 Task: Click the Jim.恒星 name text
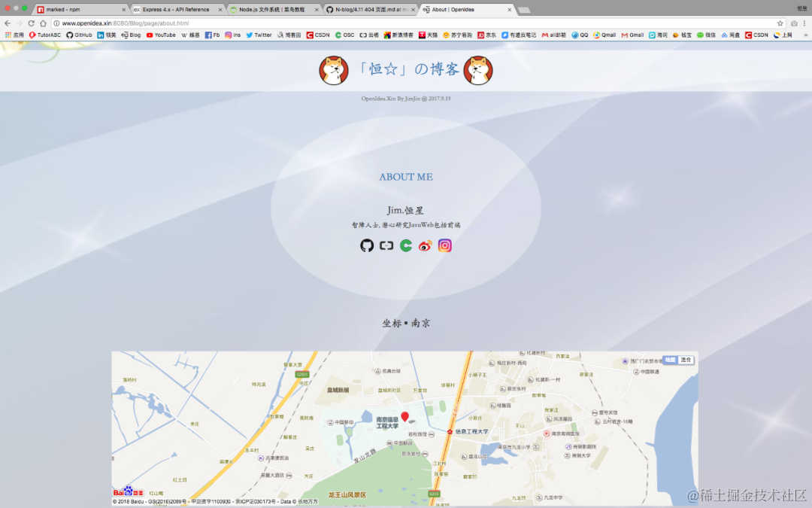click(x=405, y=210)
